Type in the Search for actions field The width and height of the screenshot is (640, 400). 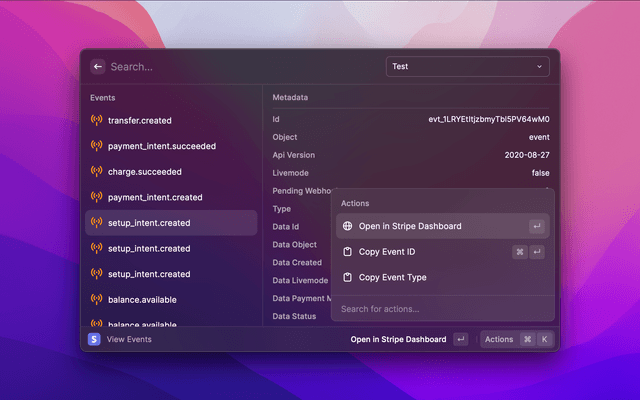[440, 309]
